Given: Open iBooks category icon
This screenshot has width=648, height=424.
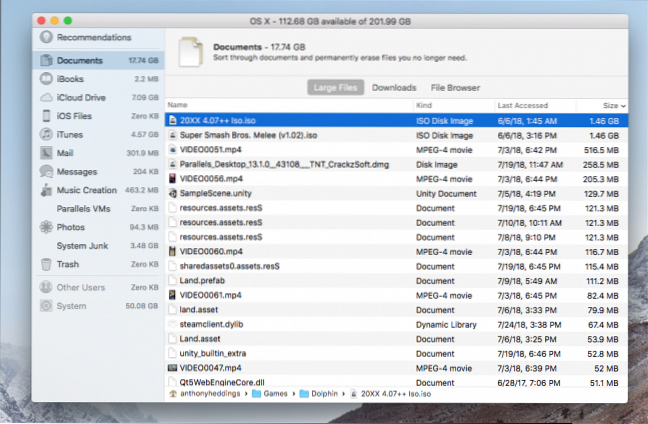Looking at the screenshot, I should point(46,79).
